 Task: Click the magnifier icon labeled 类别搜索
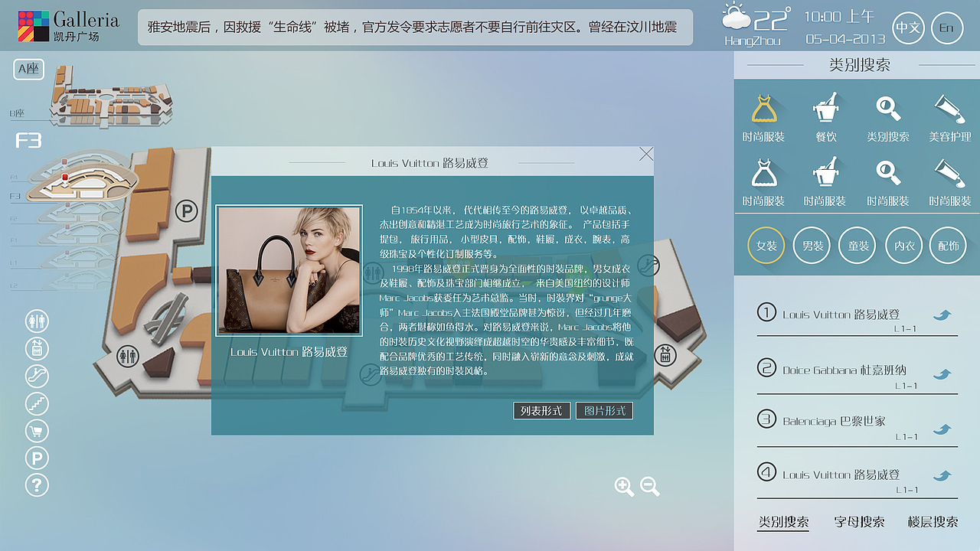tap(888, 109)
